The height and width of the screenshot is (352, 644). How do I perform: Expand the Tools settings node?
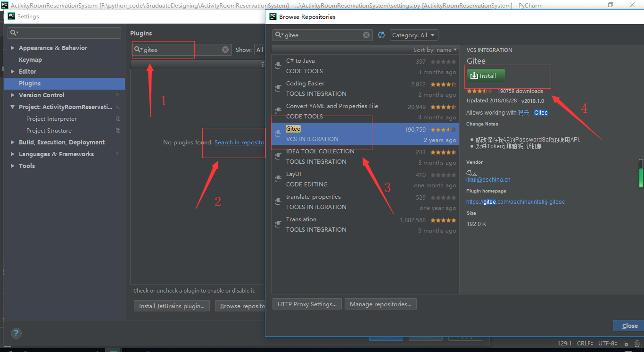click(13, 166)
